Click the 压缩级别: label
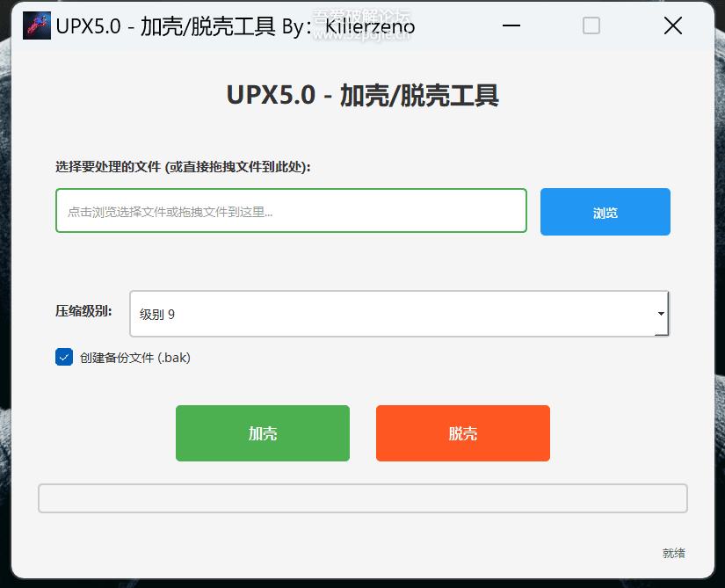 pyautogui.click(x=83, y=311)
